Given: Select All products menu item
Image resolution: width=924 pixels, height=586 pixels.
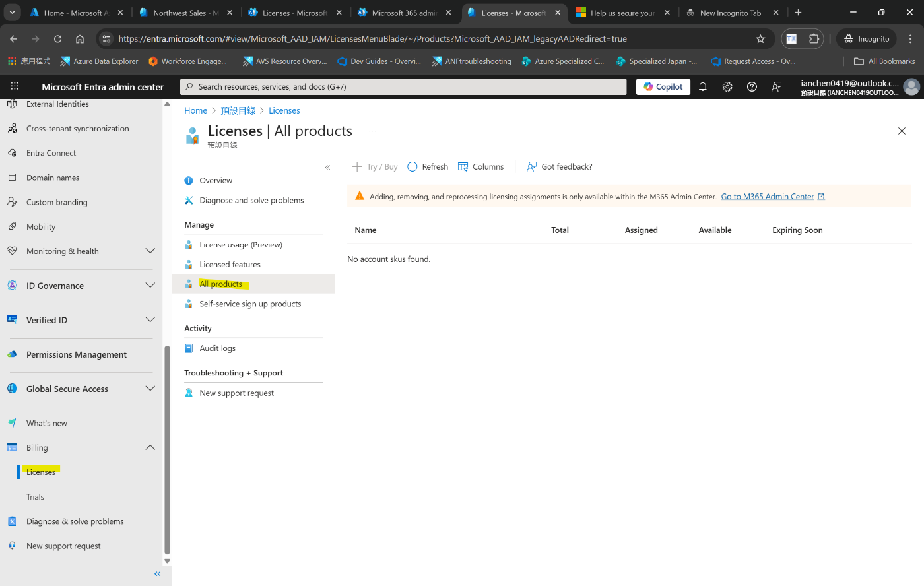Looking at the screenshot, I should (253, 284).
